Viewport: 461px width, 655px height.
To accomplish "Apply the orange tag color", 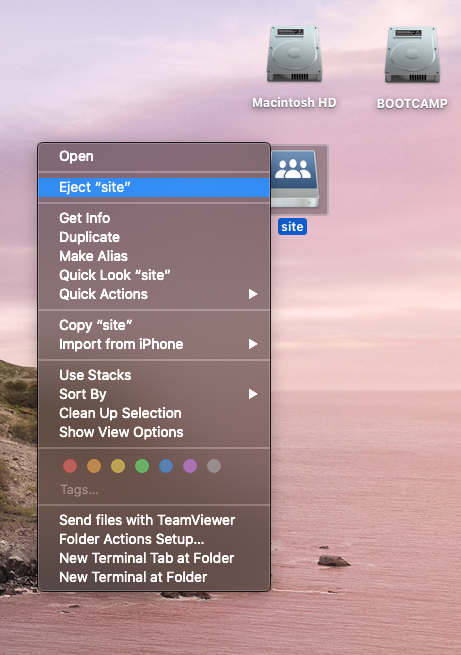I will 94,466.
